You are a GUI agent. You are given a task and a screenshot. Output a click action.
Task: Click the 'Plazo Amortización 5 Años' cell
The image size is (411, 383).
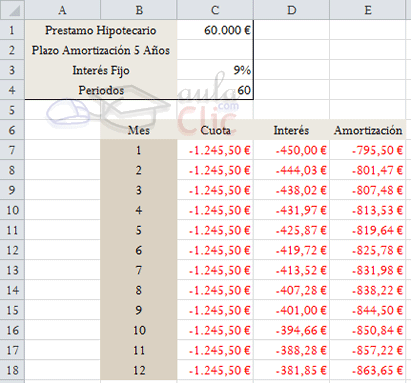click(x=101, y=50)
